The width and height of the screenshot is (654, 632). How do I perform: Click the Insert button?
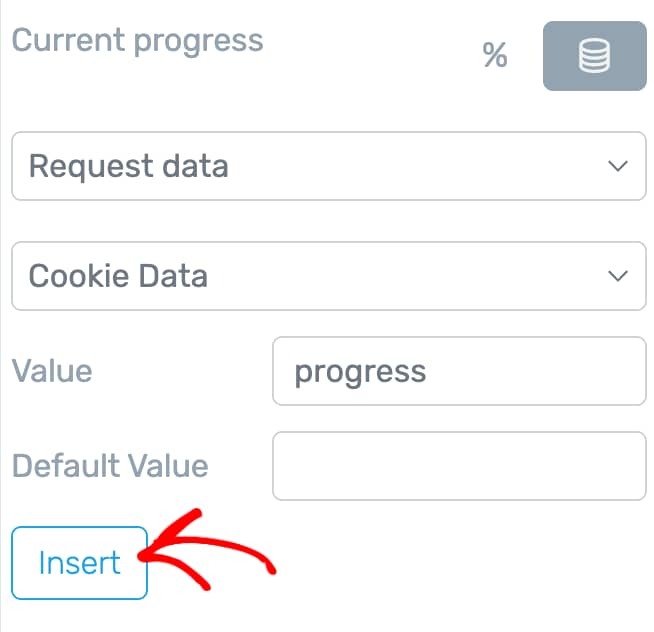79,563
